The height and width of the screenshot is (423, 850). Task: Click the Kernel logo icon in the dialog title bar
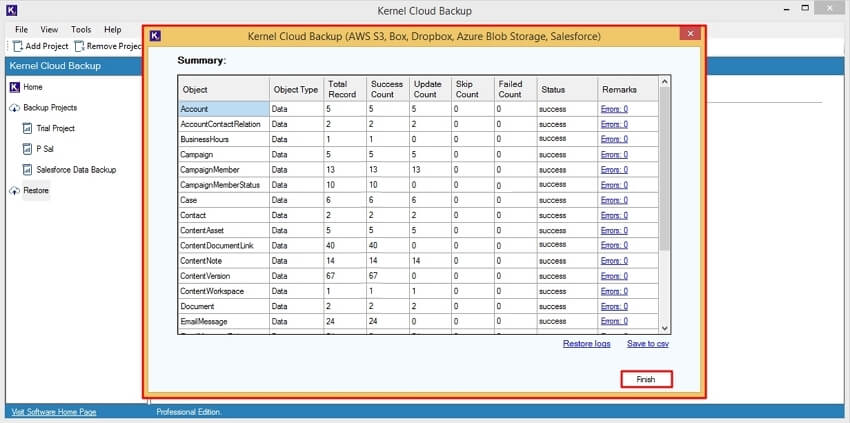[156, 36]
